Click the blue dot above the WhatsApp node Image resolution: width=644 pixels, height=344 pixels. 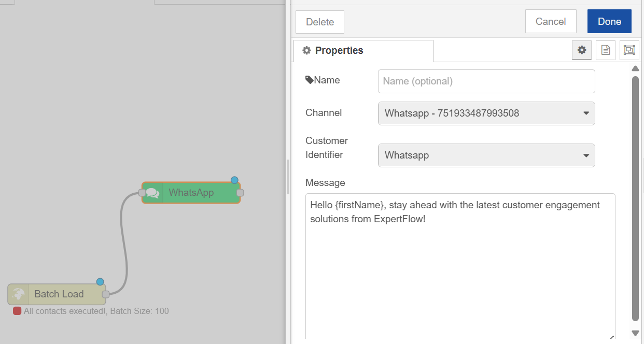[234, 180]
